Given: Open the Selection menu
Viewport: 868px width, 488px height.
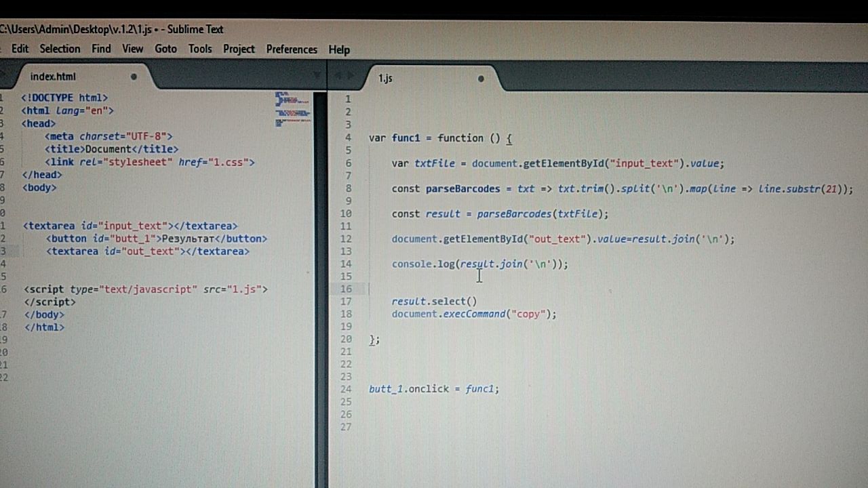Looking at the screenshot, I should [x=60, y=49].
